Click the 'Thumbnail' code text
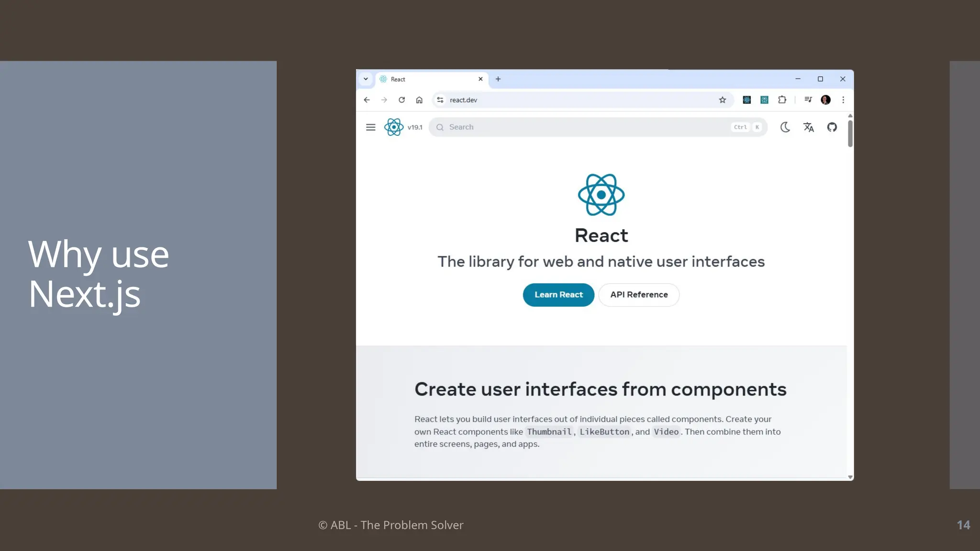Viewport: 980px width, 551px height. pyautogui.click(x=549, y=432)
